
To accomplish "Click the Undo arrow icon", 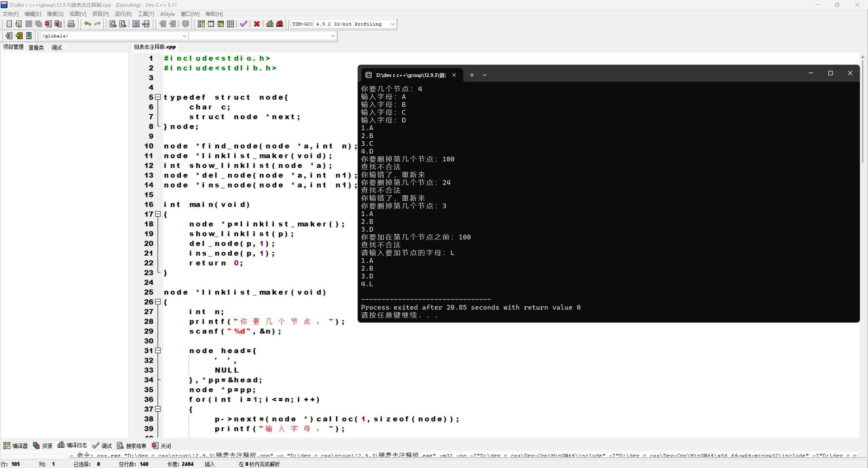I will pos(87,24).
